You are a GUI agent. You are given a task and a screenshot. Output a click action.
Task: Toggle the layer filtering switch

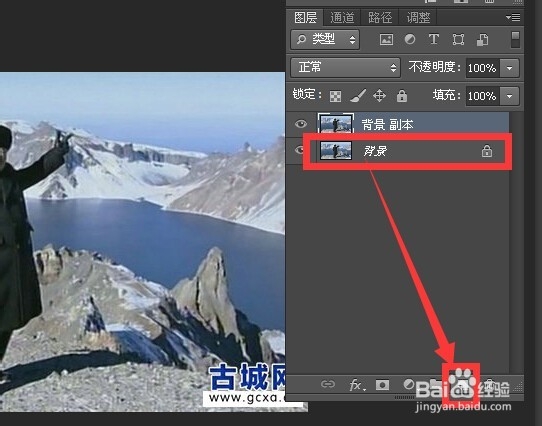pos(515,39)
